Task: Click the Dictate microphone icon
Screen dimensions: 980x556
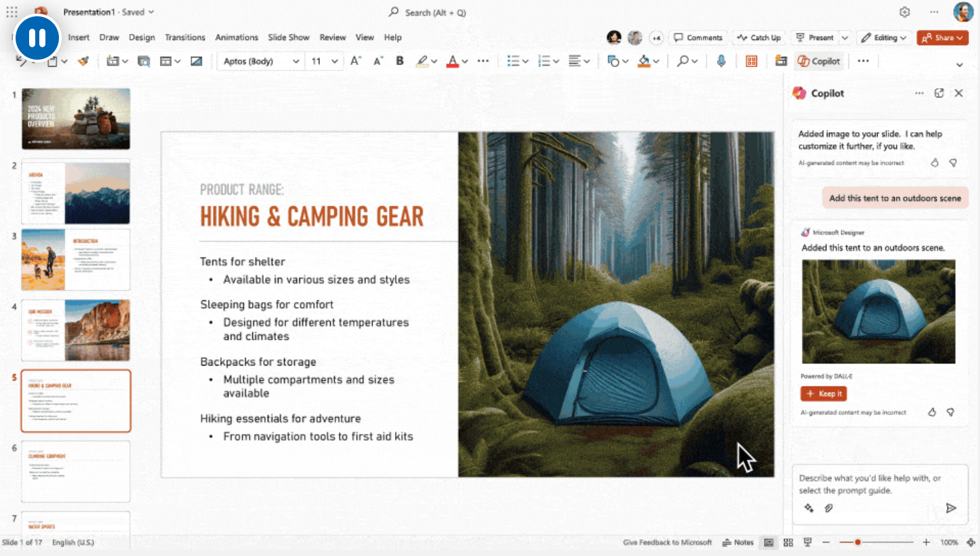Action: (721, 61)
